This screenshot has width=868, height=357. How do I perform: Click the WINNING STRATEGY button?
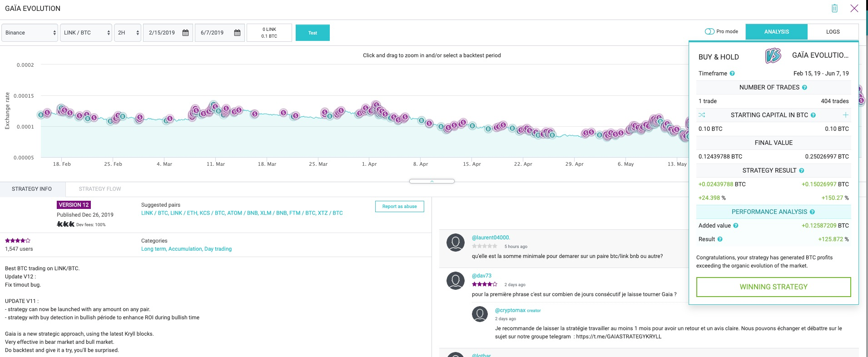tap(774, 287)
